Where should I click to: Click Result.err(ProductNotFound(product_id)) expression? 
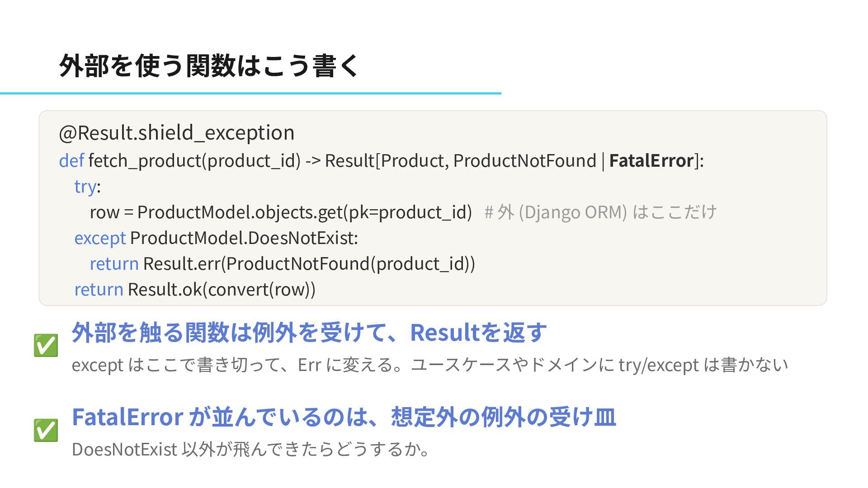point(309,264)
